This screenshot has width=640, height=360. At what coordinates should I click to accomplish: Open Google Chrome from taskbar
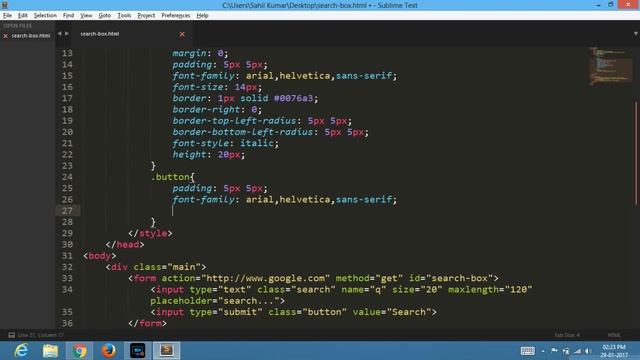coord(79,351)
